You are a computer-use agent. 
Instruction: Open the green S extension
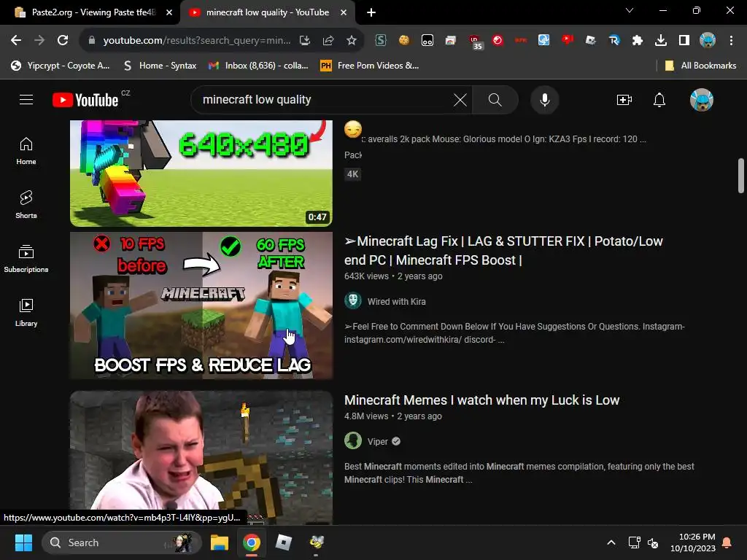click(x=381, y=41)
